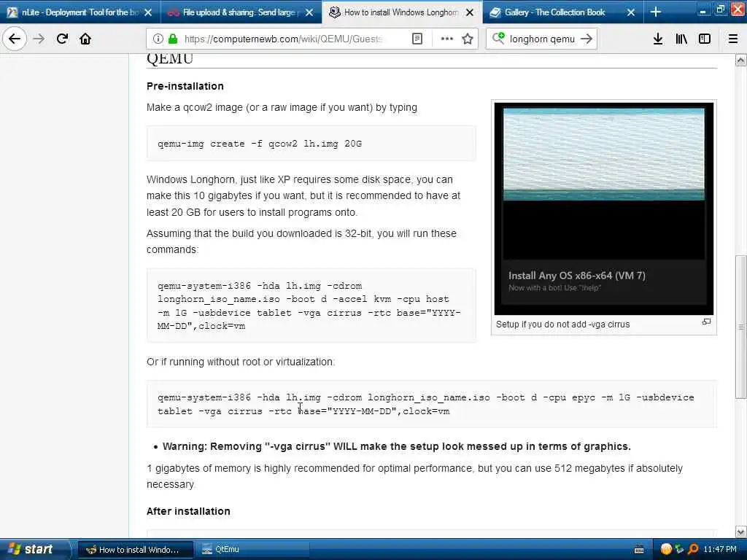This screenshot has width=747, height=560.
Task: Click the "Make a qcow2 image" paragraph
Action: (282, 108)
